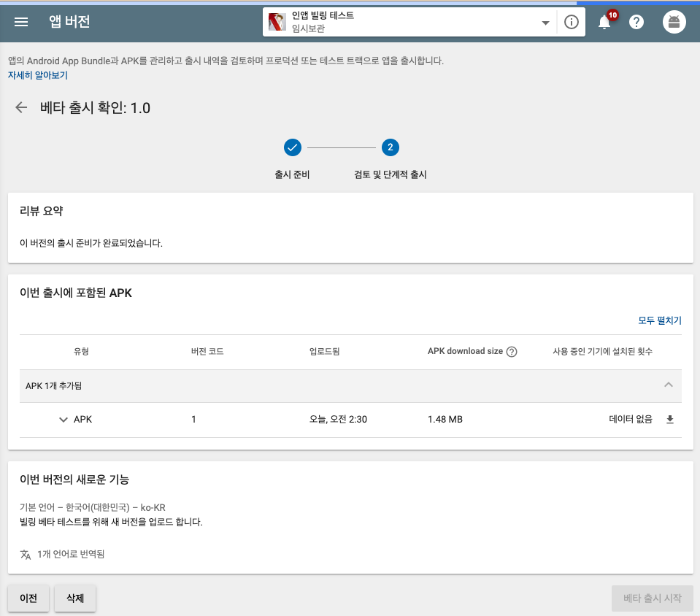Click the 앱 버전 page title
Viewport: 700px width, 616px height.
point(69,21)
